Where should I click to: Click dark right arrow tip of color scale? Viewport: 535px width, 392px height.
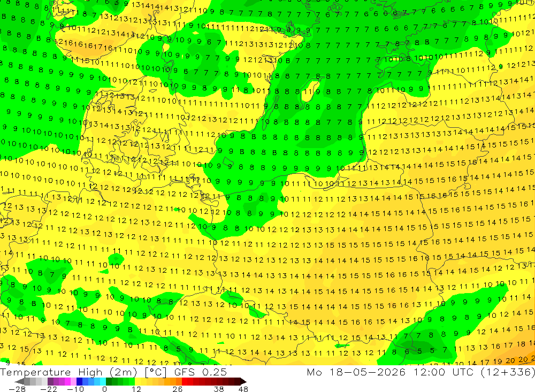tap(242, 381)
